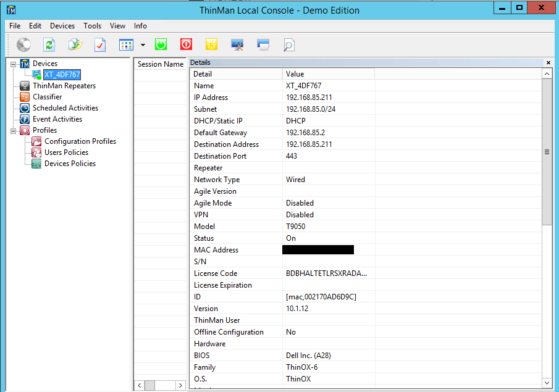Select ThinMan Repeaters in the tree
Image resolution: width=559 pixels, height=392 pixels.
tap(64, 86)
